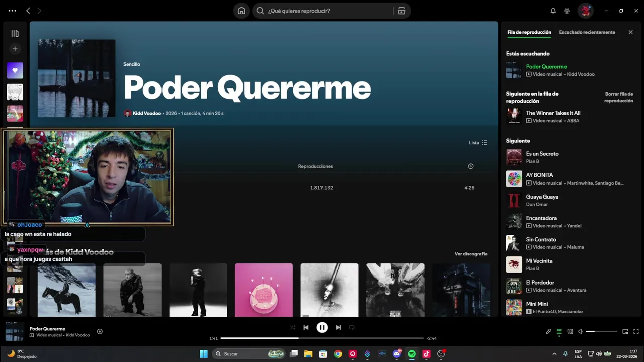644x362 pixels.
Task: Toggle Your Library sidebar icon
Action: coord(15,34)
